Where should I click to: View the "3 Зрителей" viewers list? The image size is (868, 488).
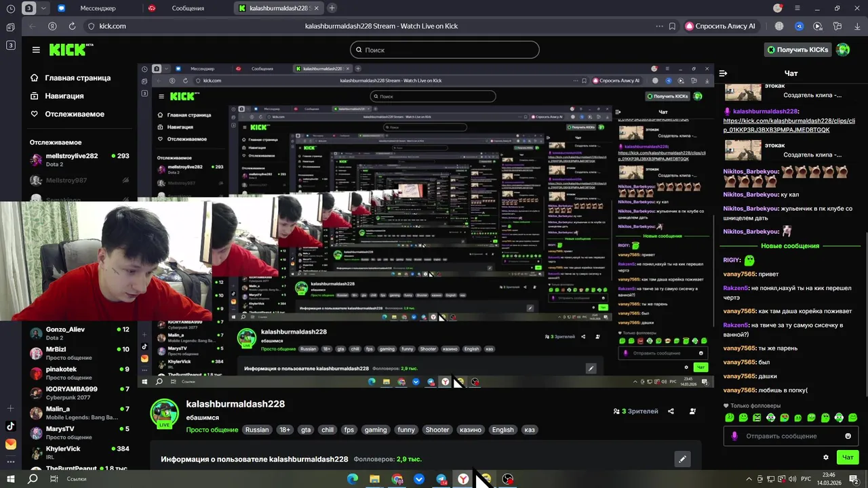(635, 411)
